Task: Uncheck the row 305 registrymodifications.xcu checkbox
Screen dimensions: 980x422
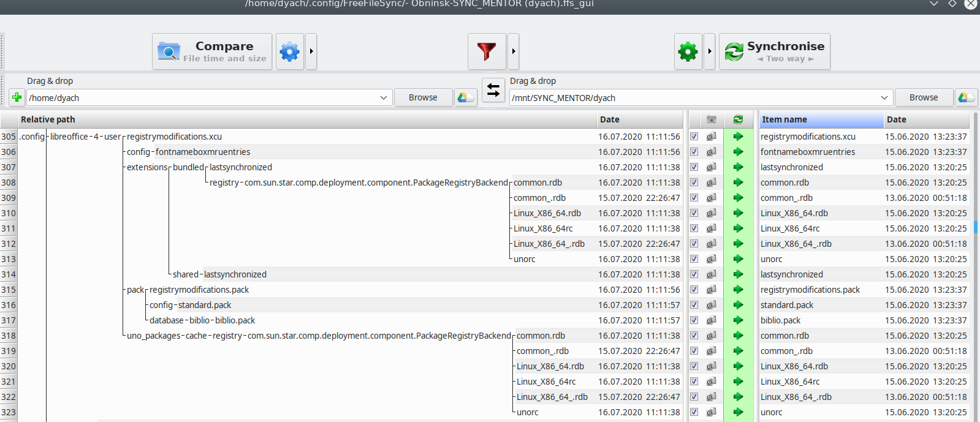Action: (694, 137)
